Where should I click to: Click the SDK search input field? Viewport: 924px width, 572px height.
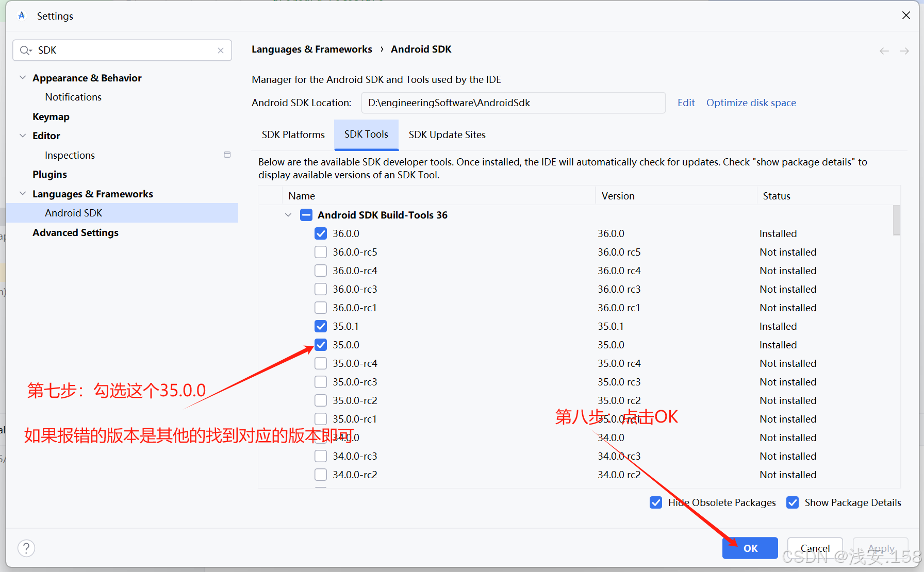122,51
